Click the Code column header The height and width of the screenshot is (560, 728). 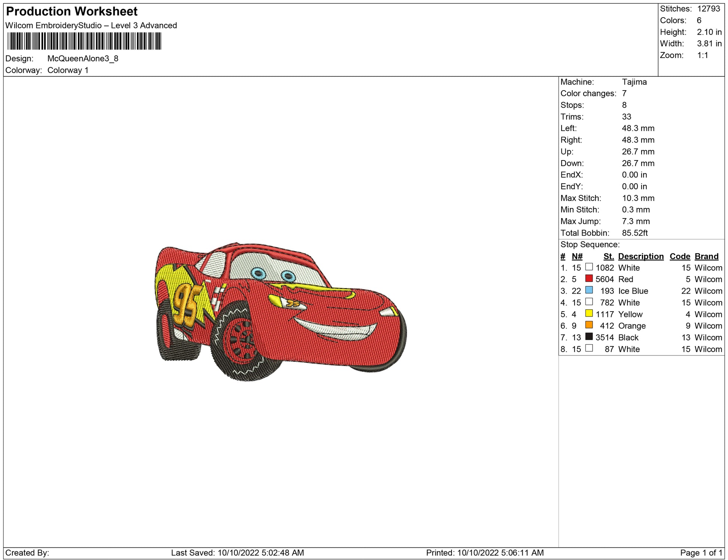coord(679,256)
